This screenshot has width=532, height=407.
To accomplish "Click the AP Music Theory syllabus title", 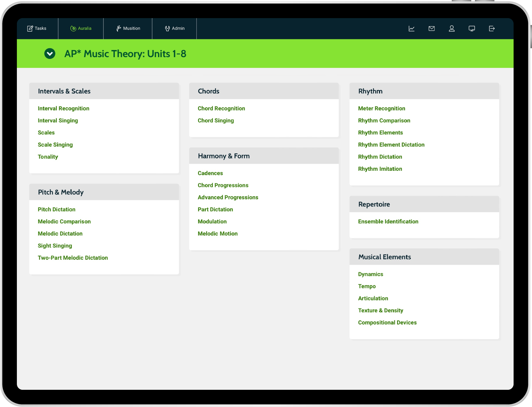I will pyautogui.click(x=125, y=54).
